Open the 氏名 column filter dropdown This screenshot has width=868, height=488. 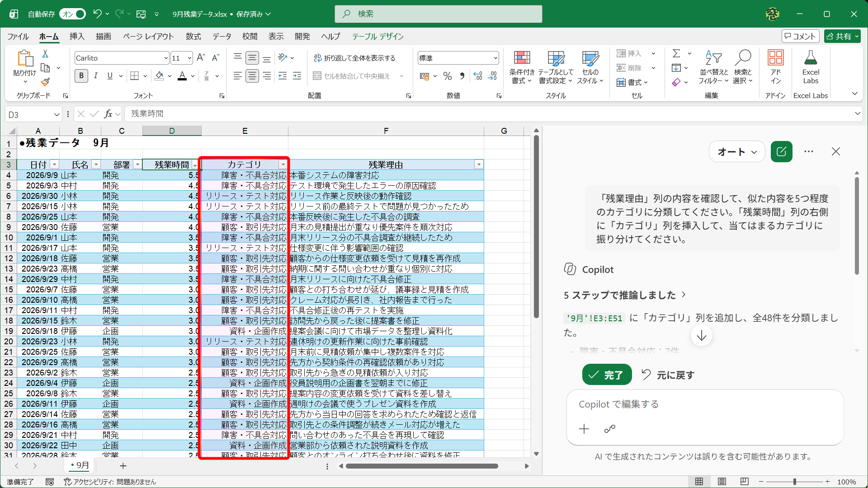(x=96, y=165)
